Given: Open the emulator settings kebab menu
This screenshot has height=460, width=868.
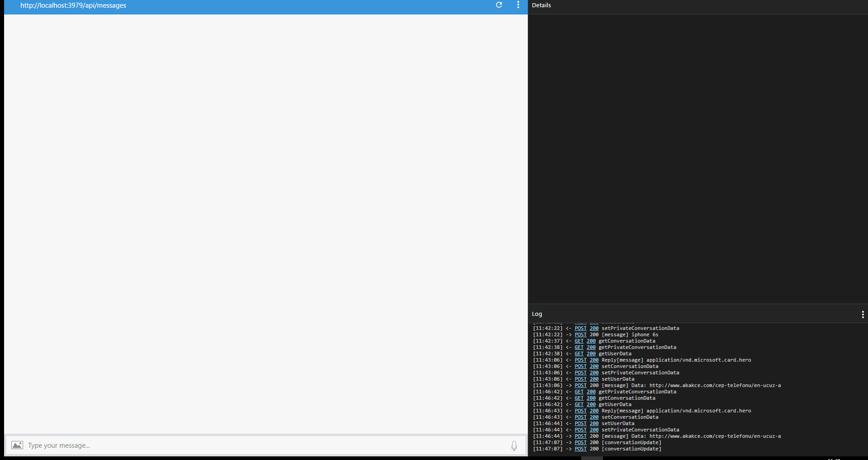Looking at the screenshot, I should point(518,5).
